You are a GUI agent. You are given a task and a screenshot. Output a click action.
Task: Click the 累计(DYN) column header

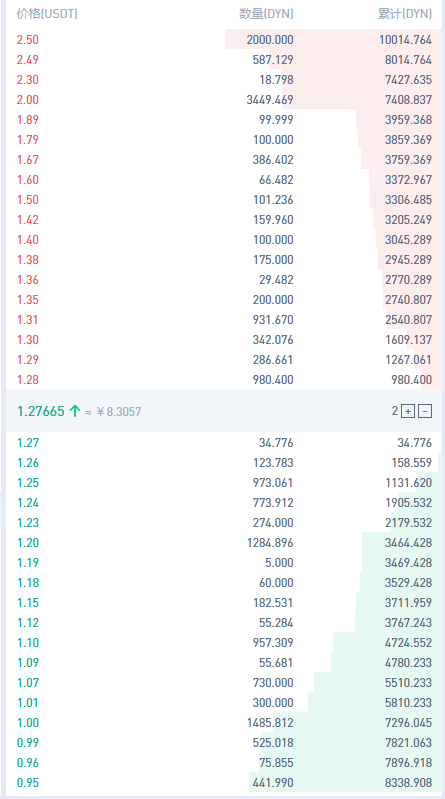pos(405,14)
